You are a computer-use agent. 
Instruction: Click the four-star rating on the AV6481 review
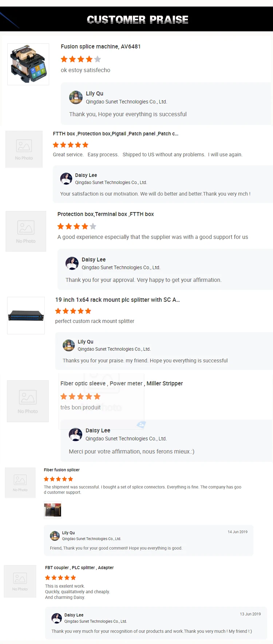coord(80,59)
